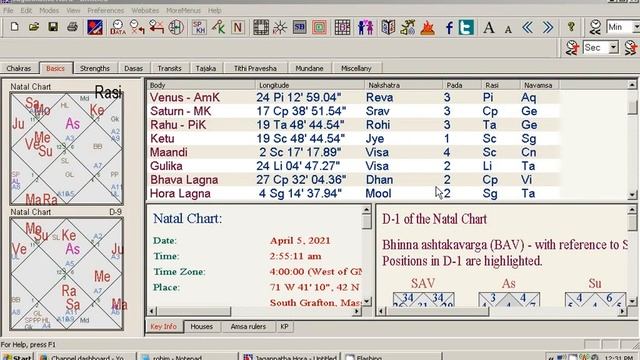Select the KP bottom tab
640x360 pixels.
point(284,327)
